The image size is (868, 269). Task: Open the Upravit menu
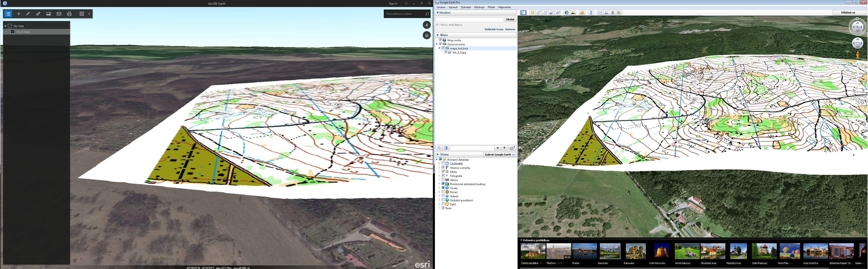453,7
